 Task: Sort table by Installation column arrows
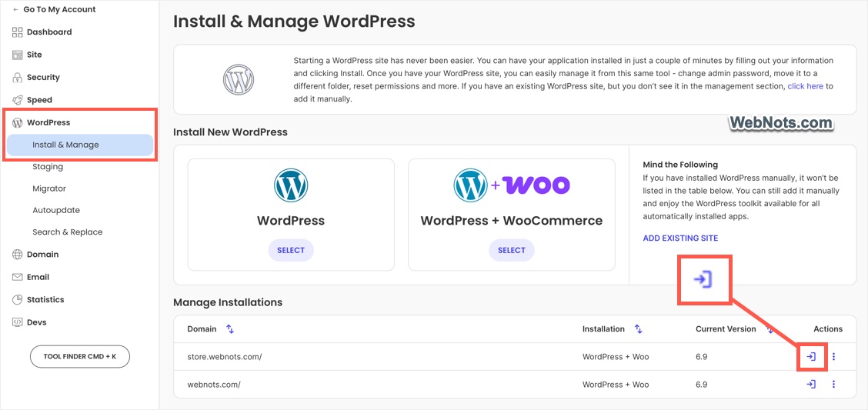tap(638, 329)
